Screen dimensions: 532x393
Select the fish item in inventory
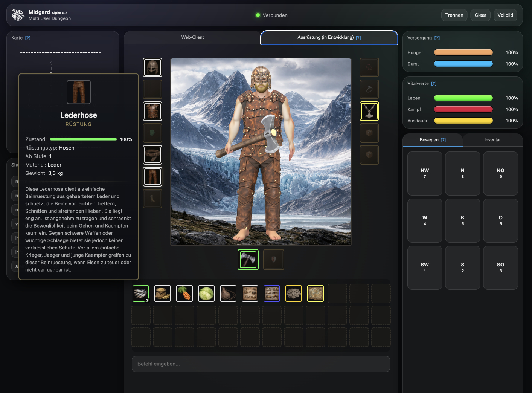point(141,294)
